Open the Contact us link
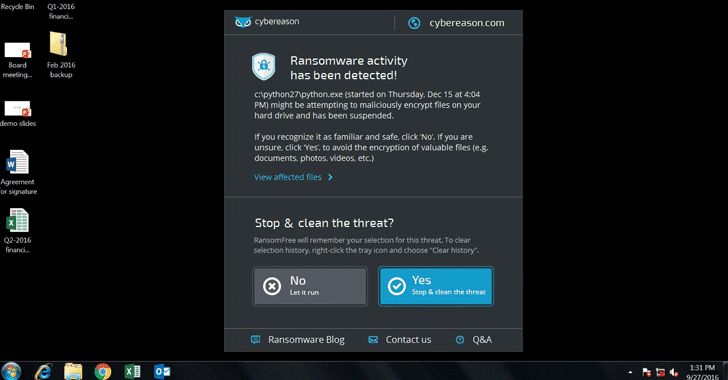This screenshot has width=728, height=380. (x=408, y=340)
